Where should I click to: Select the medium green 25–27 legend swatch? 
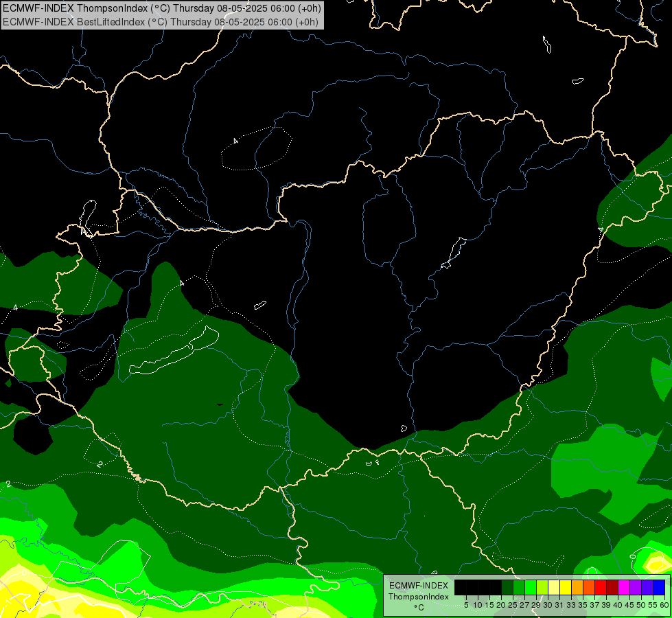pyautogui.click(x=518, y=587)
